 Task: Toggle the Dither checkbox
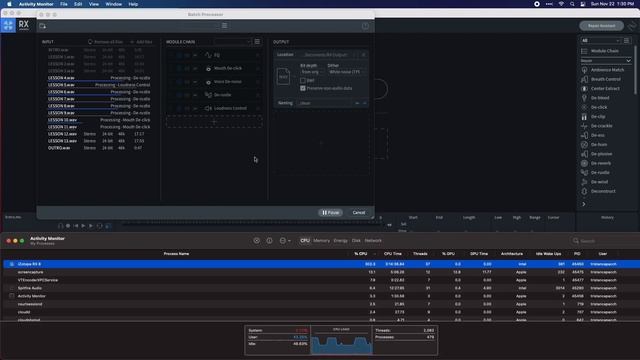pyautogui.click(x=303, y=81)
